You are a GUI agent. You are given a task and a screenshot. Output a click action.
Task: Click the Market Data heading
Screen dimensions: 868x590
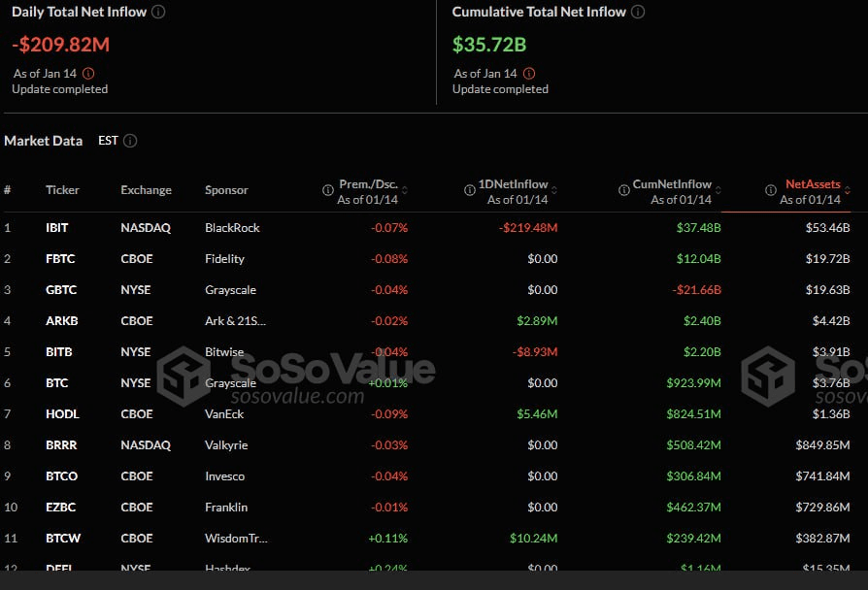[x=43, y=141]
